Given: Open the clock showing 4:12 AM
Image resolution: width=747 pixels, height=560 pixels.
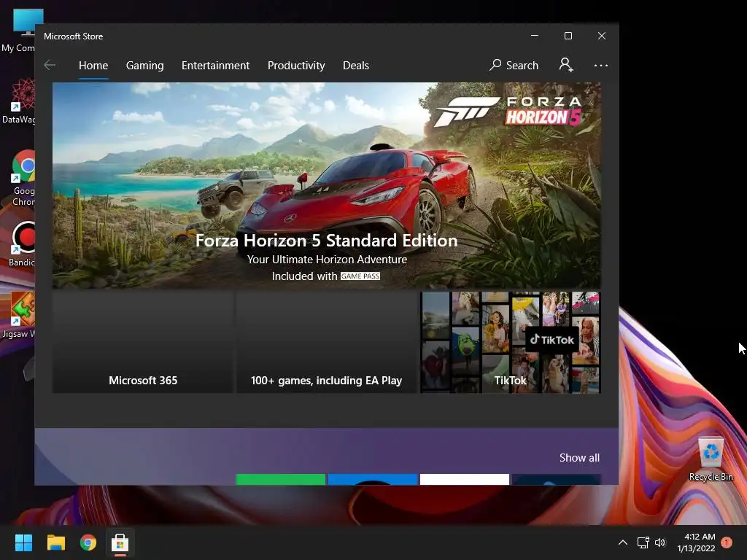Looking at the screenshot, I should (x=697, y=542).
